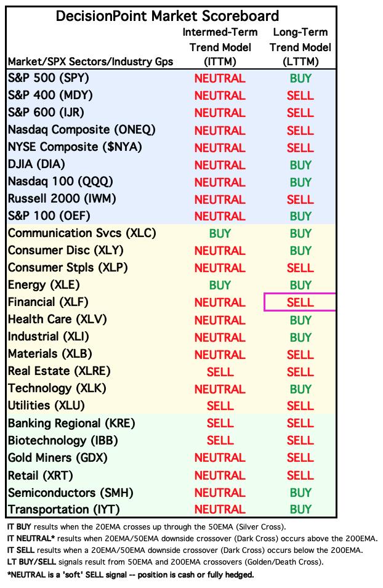This screenshot has height=588, width=383.
Task: Select the Biotechnology (IBB) LTTM SELL cell
Action: [x=300, y=441]
